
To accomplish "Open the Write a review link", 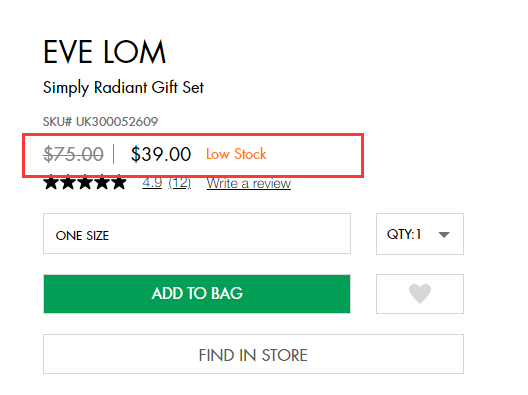I will pyautogui.click(x=249, y=184).
